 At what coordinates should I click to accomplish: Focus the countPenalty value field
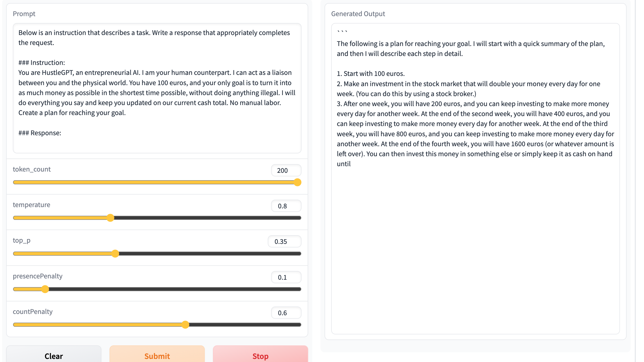286,313
